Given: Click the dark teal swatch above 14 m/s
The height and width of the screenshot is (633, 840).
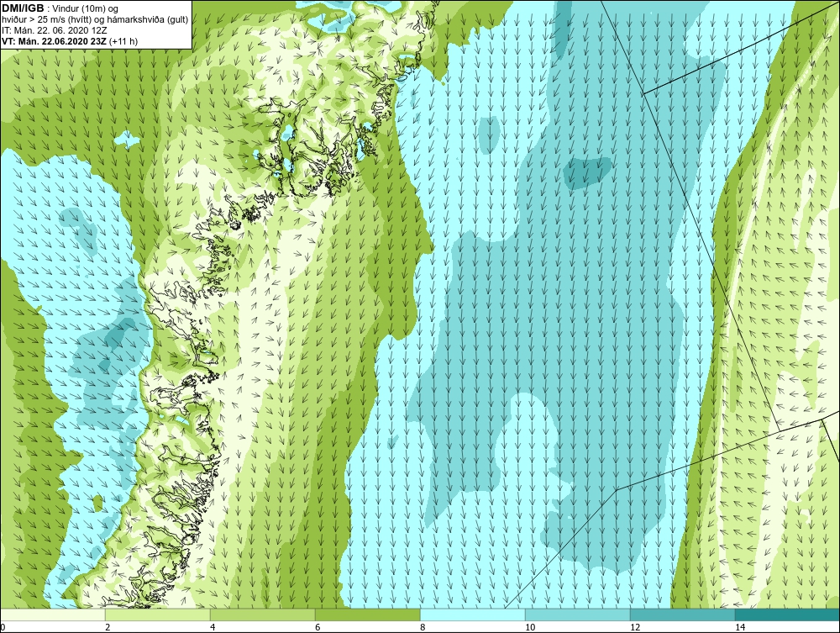Looking at the screenshot, I should click(x=788, y=615).
